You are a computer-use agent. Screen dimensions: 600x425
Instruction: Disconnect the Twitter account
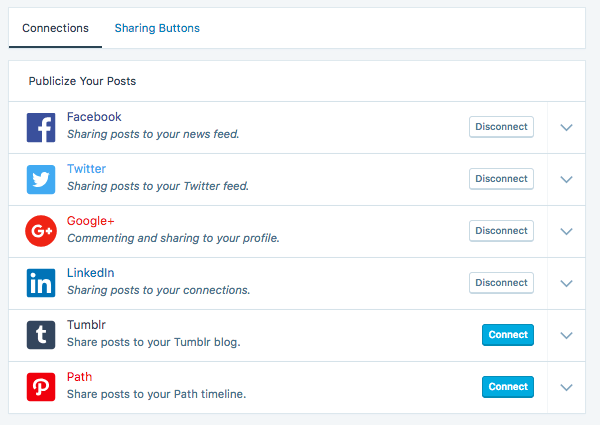point(501,179)
